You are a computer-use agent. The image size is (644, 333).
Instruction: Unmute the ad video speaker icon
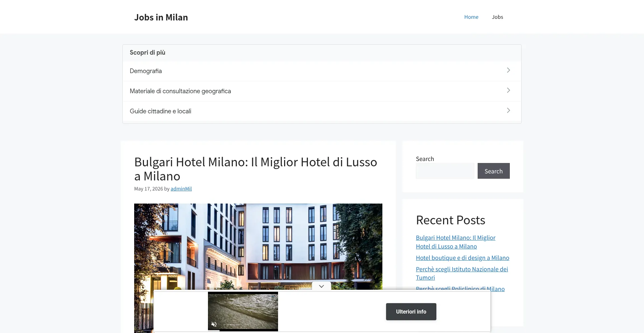tap(214, 324)
